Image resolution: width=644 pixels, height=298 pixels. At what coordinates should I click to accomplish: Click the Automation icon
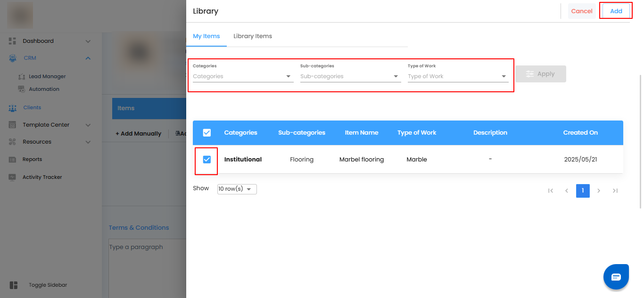[22, 89]
